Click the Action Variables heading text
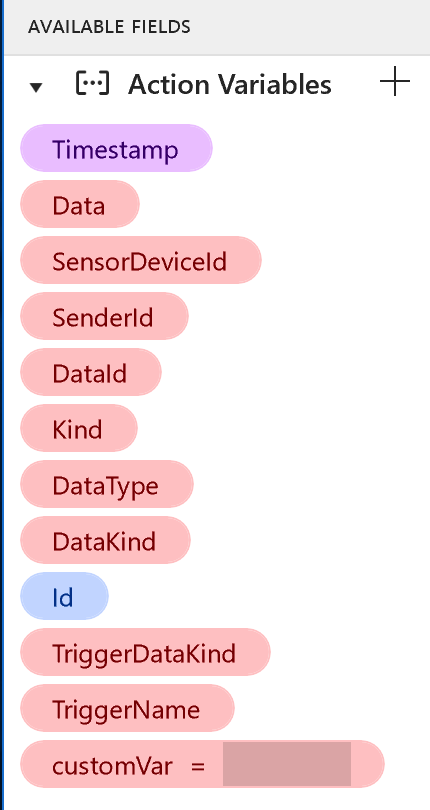The width and height of the screenshot is (430, 810). coord(229,84)
